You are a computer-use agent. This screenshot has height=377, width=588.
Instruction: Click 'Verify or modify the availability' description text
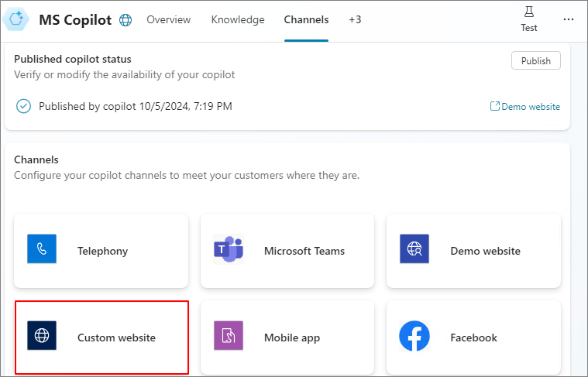pos(125,74)
